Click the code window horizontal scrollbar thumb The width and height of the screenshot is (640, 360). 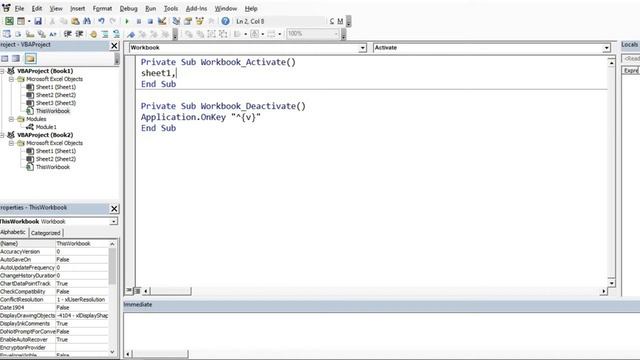(170, 291)
